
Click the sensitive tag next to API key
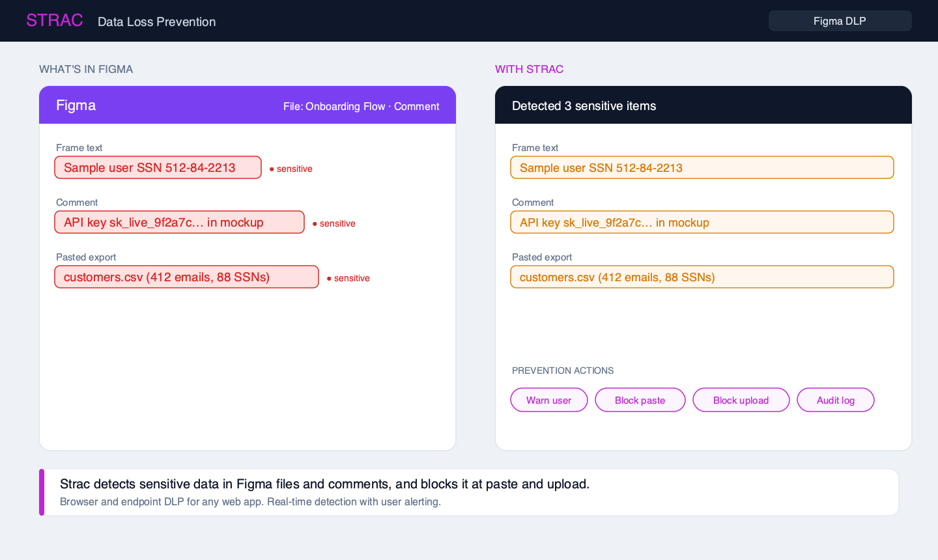[334, 223]
